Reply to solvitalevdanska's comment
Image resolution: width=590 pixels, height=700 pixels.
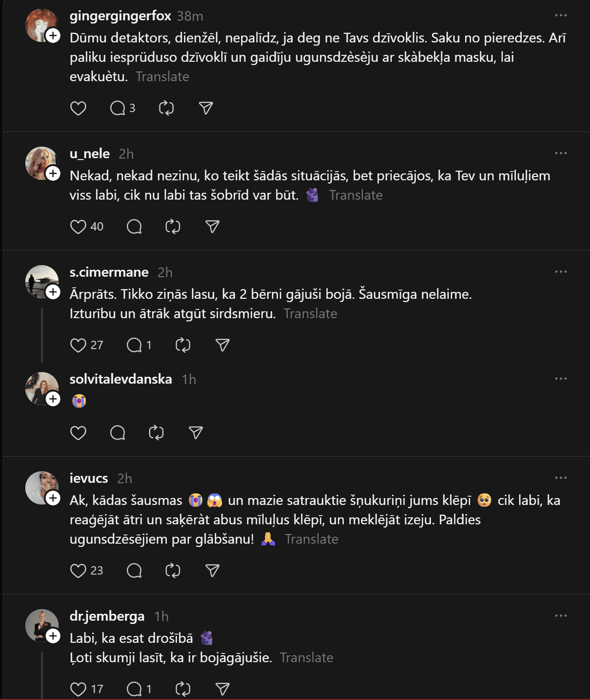[118, 433]
